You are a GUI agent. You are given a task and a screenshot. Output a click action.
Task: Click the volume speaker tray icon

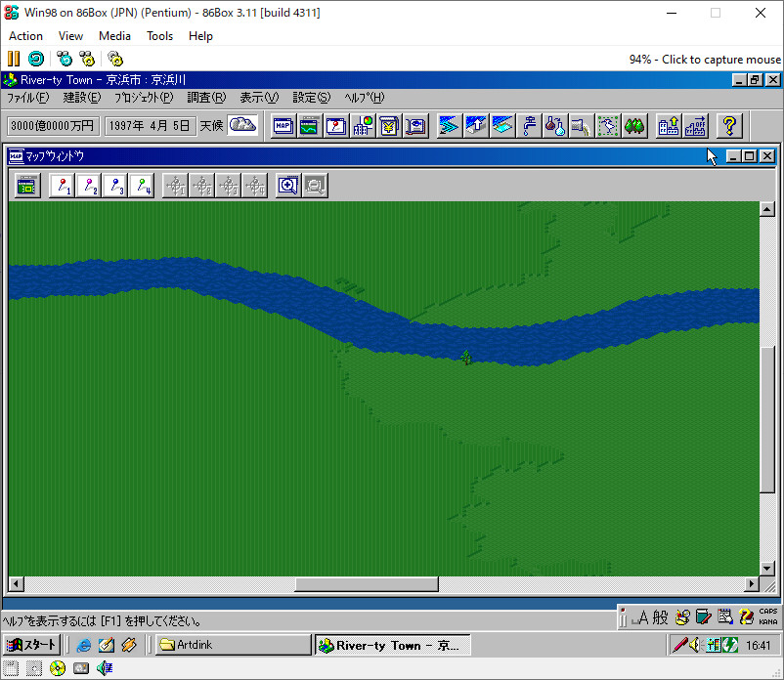pyautogui.click(x=695, y=646)
